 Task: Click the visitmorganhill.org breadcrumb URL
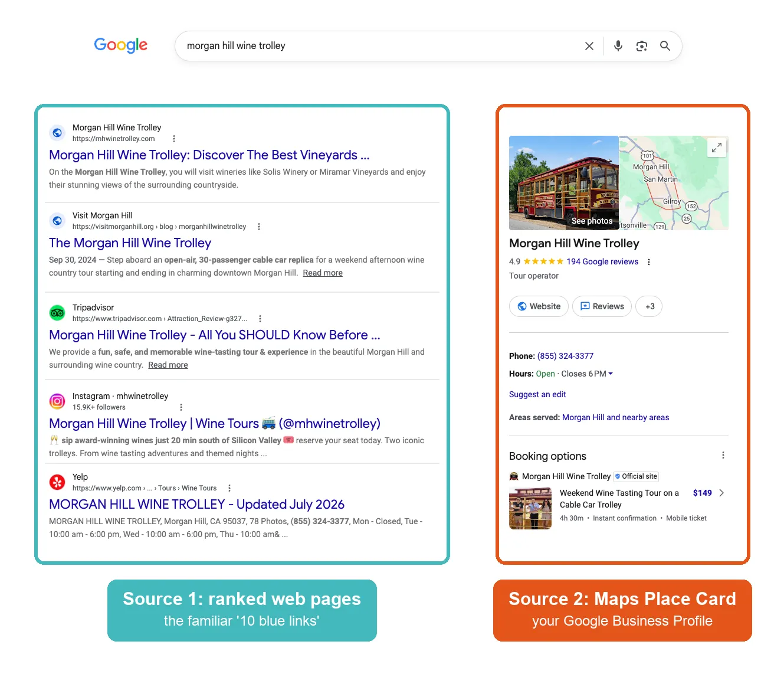(x=159, y=227)
